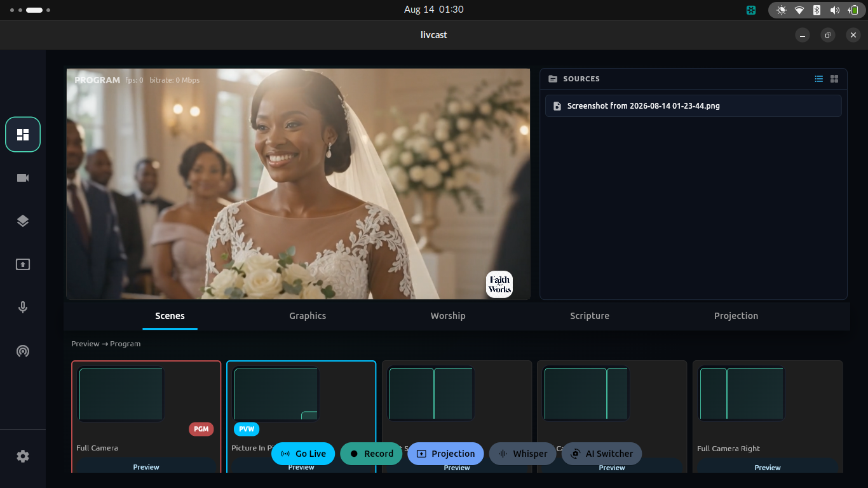This screenshot has width=868, height=488.
Task: Click the fps: 0 readout
Action: 134,80
